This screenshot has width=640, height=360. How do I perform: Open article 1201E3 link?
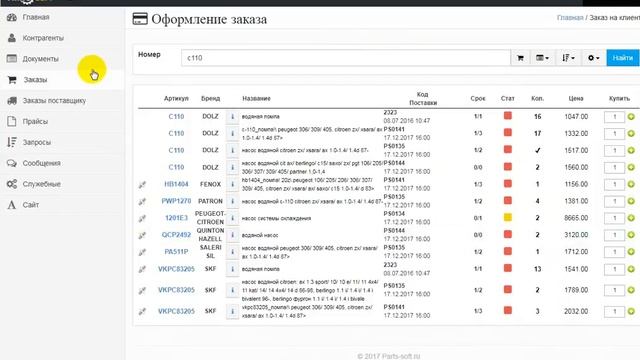(x=176, y=218)
